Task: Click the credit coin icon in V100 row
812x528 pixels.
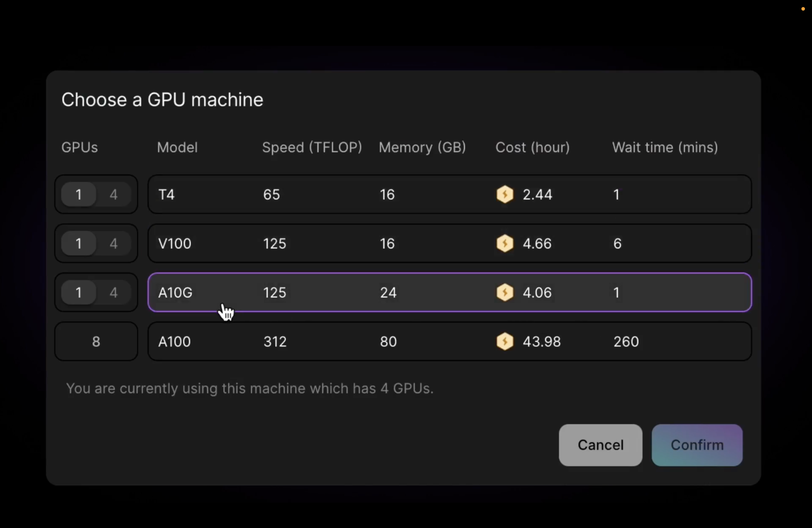Action: (505, 244)
